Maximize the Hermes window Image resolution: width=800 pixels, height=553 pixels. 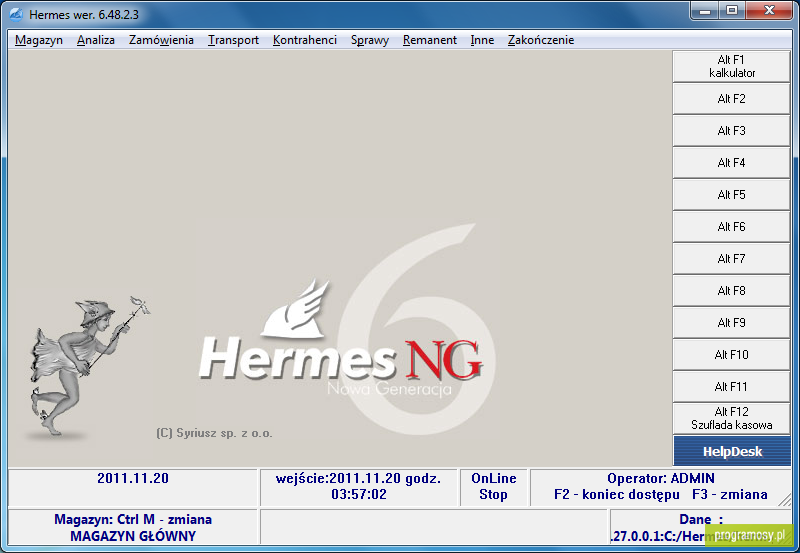coord(732,11)
